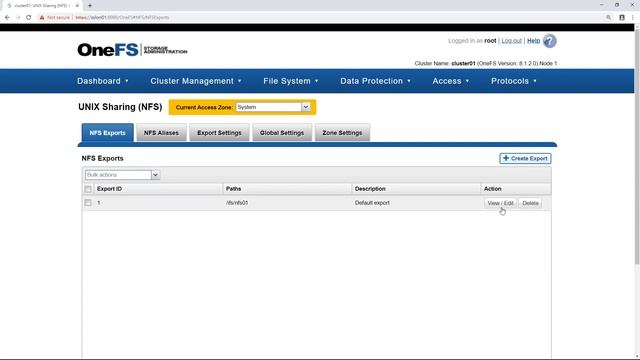Switch to the Export Settings tab
Viewport: 640px width, 360px height.
(219, 133)
